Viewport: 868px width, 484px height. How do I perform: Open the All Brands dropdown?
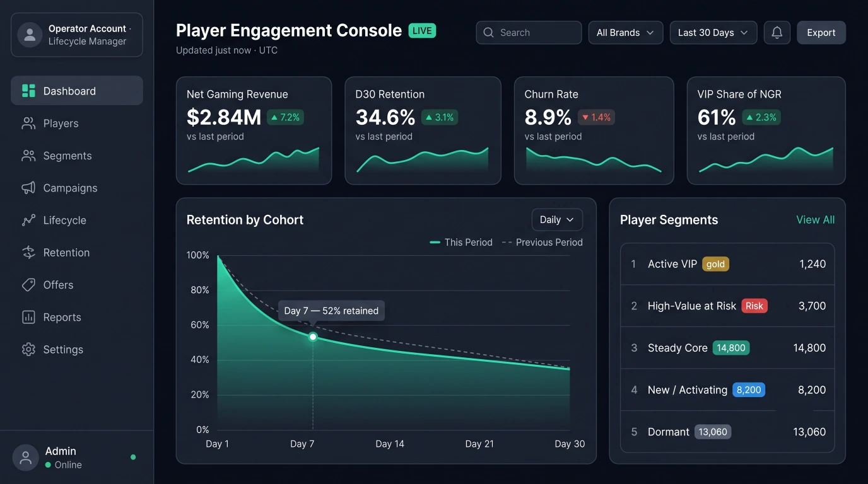(x=625, y=33)
